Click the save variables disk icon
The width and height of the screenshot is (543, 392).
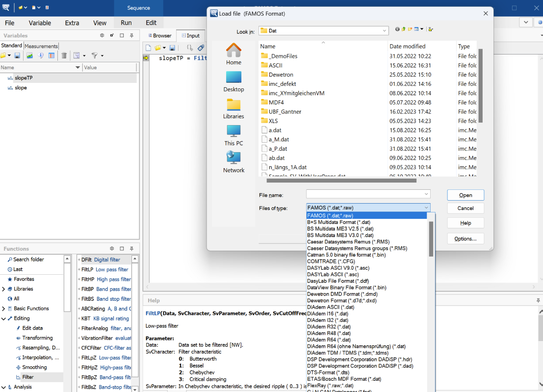[x=18, y=55]
